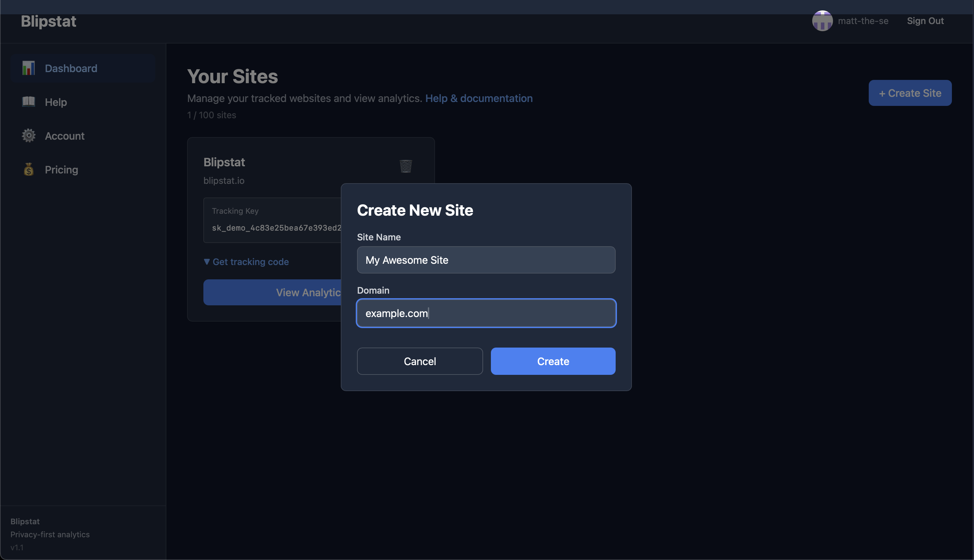Open Help & documentation link
Screen dimensions: 974x560
click(479, 98)
